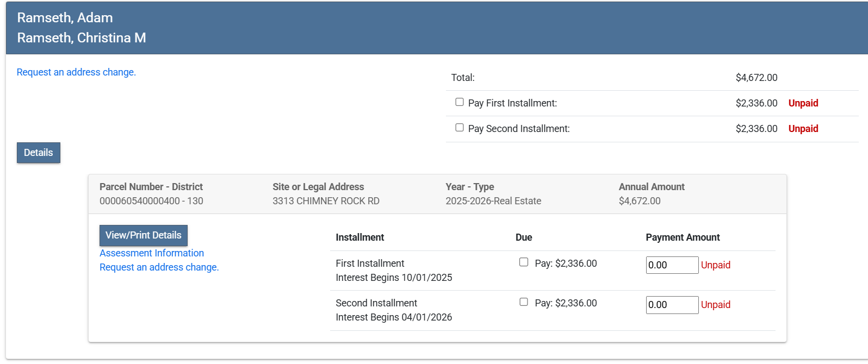868x364 pixels.
Task: Click the Interest Begins 10/01/2025 text
Action: [394, 278]
